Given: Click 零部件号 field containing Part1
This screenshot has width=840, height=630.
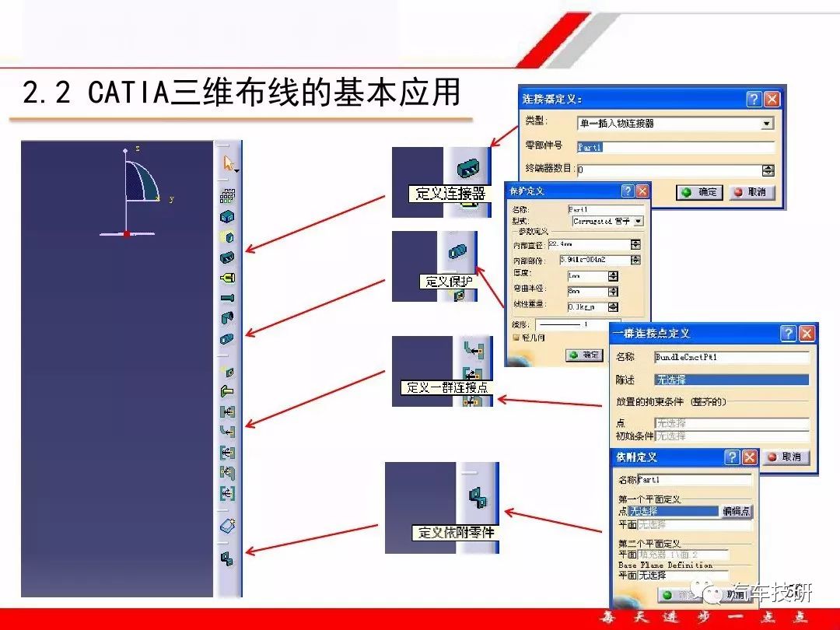Looking at the screenshot, I should click(x=676, y=147).
